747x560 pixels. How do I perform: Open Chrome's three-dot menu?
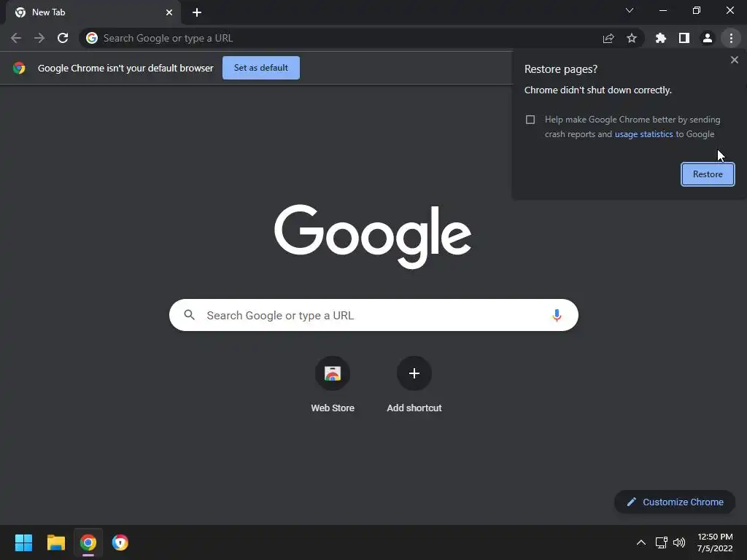coord(731,38)
